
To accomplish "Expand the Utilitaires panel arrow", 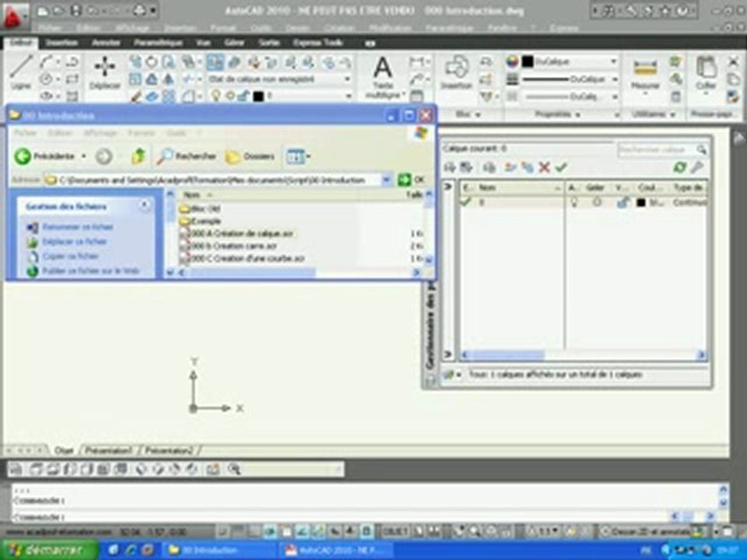I will [x=672, y=115].
